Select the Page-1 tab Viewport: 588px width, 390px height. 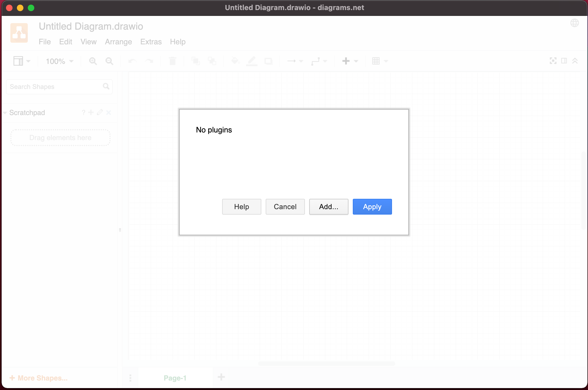pos(175,378)
